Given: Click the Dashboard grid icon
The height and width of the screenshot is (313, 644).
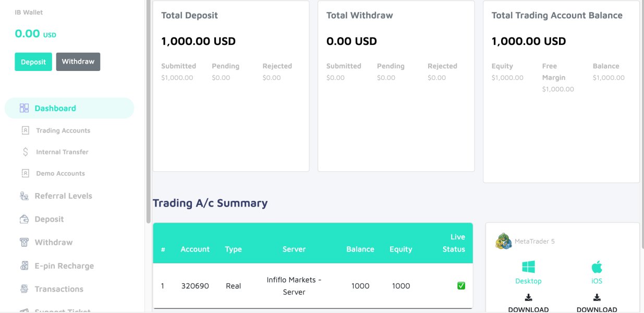Looking at the screenshot, I should [x=24, y=109].
